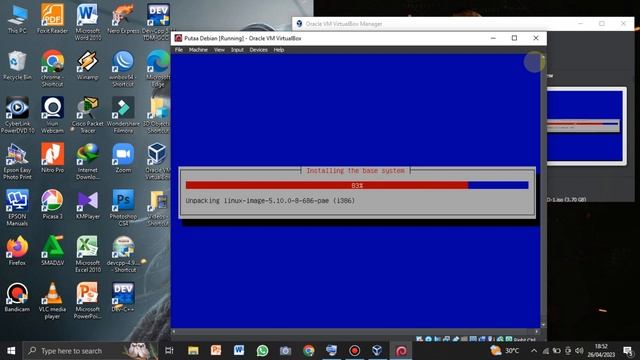This screenshot has width=640, height=360.
Task: Open the volume control in tray
Action: (x=579, y=351)
